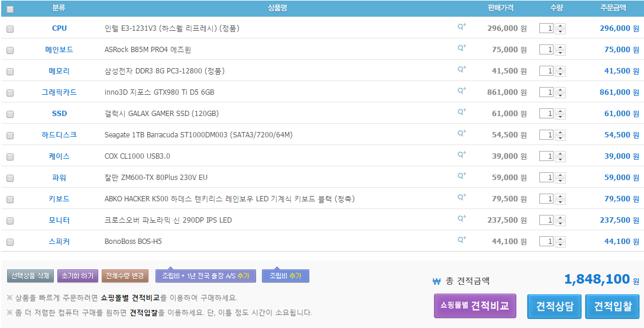Select the SSD row checkbox
Image resolution: width=644 pixels, height=328 pixels.
click(x=10, y=114)
